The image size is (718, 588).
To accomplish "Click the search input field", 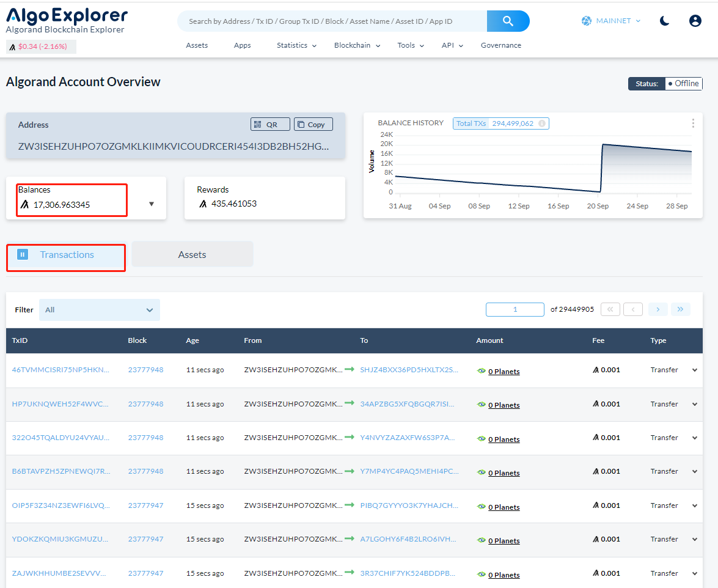I will pyautogui.click(x=332, y=21).
